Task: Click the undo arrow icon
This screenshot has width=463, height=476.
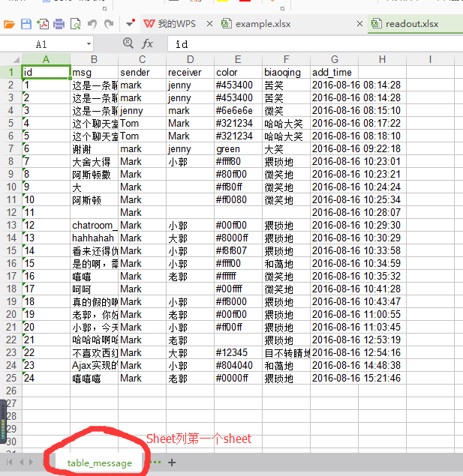Action: coord(92,24)
